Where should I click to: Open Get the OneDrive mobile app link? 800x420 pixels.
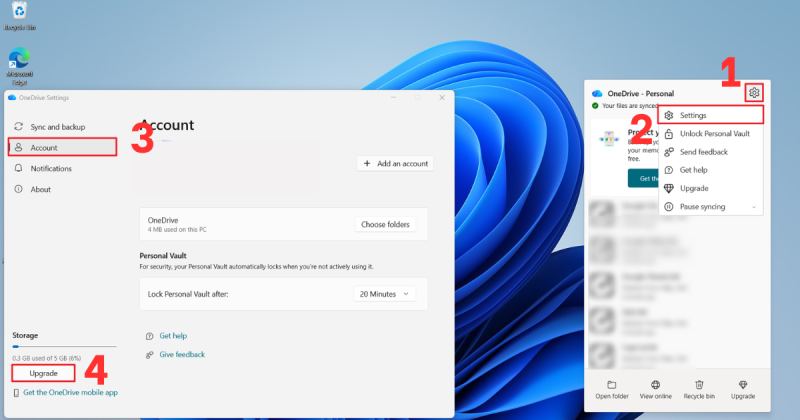pyautogui.click(x=70, y=392)
